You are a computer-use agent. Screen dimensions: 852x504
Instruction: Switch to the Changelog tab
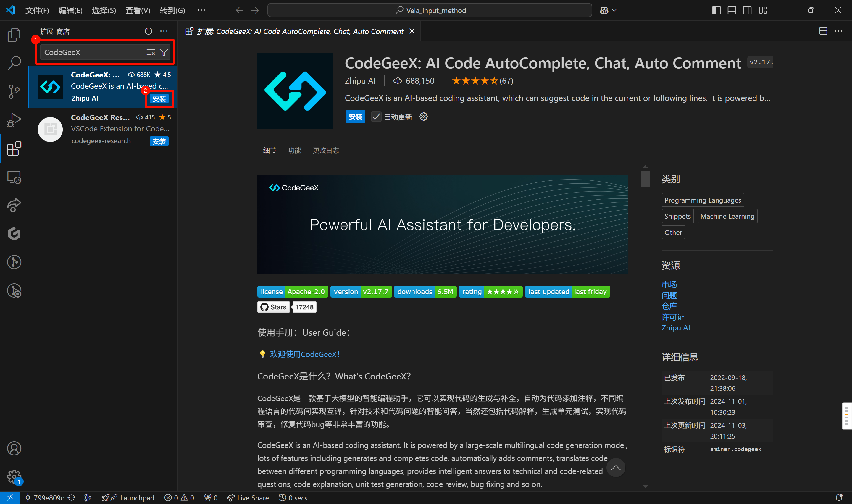click(326, 150)
